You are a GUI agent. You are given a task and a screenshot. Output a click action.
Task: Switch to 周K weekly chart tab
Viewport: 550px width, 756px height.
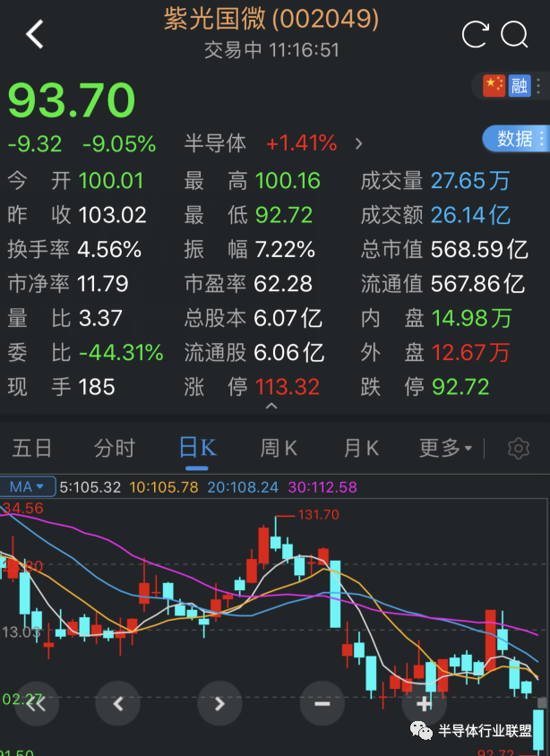click(x=279, y=449)
